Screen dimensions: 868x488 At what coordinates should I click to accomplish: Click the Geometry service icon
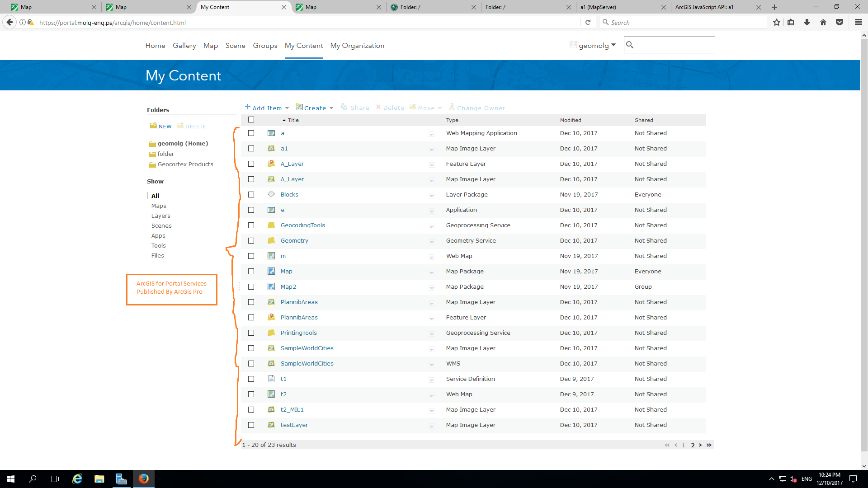point(271,240)
